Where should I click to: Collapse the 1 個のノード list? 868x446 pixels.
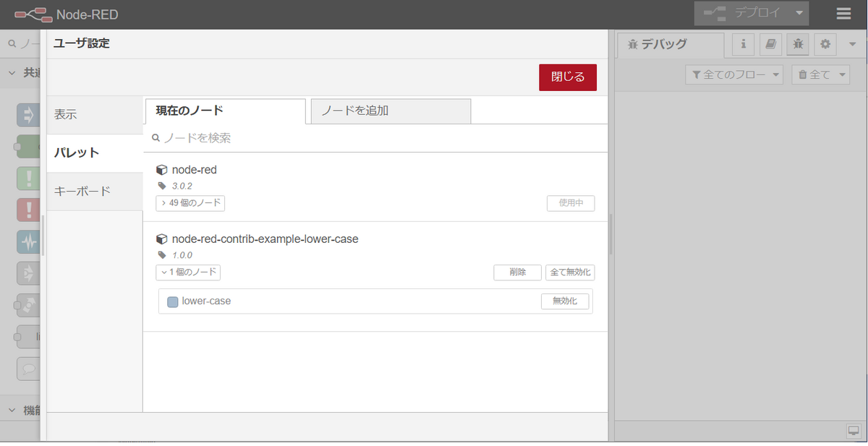click(x=188, y=273)
